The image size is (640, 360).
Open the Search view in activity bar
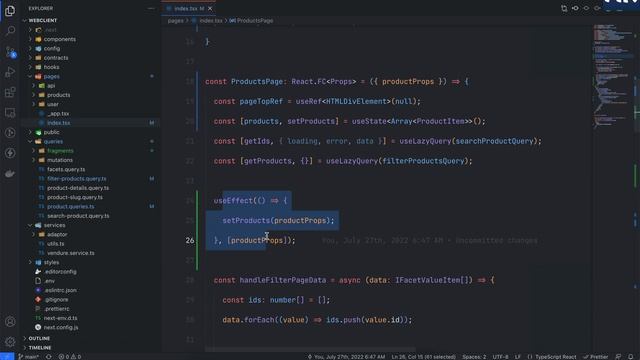[10, 31]
